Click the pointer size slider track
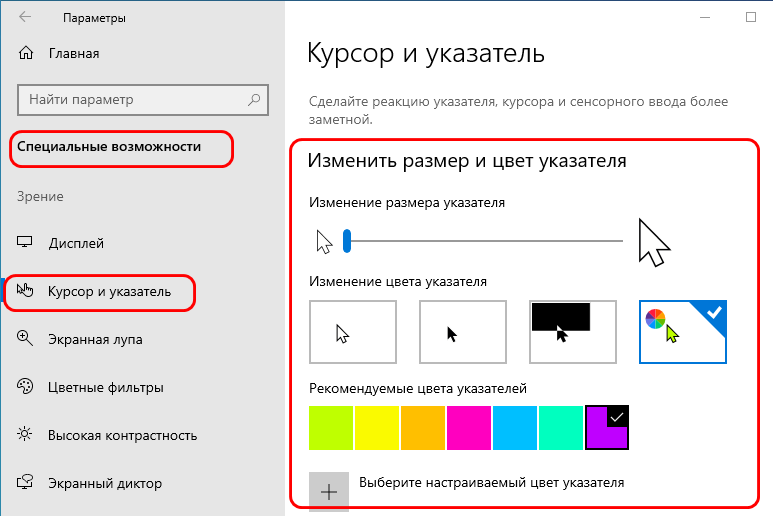Screen dimensions: 773x516 [x=486, y=241]
